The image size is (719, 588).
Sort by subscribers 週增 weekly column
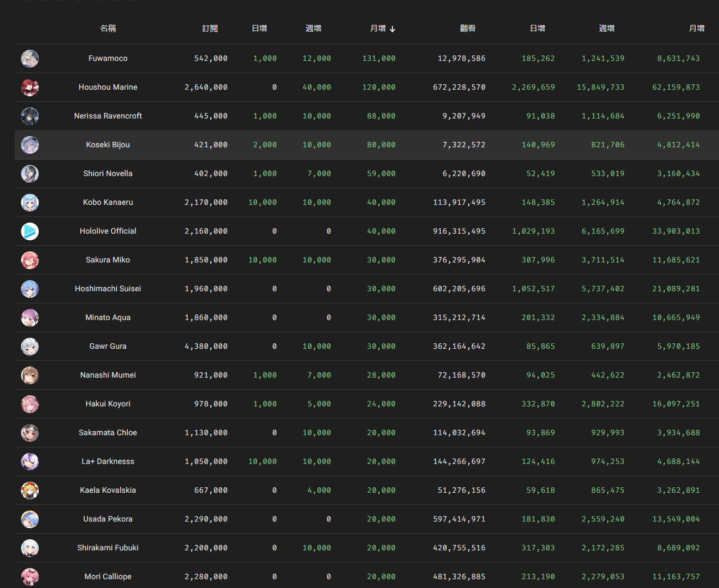313,28
